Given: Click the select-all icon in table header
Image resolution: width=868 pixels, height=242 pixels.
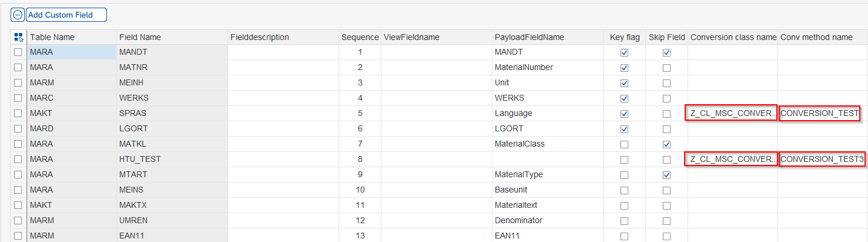Looking at the screenshot, I should pyautogui.click(x=18, y=37).
